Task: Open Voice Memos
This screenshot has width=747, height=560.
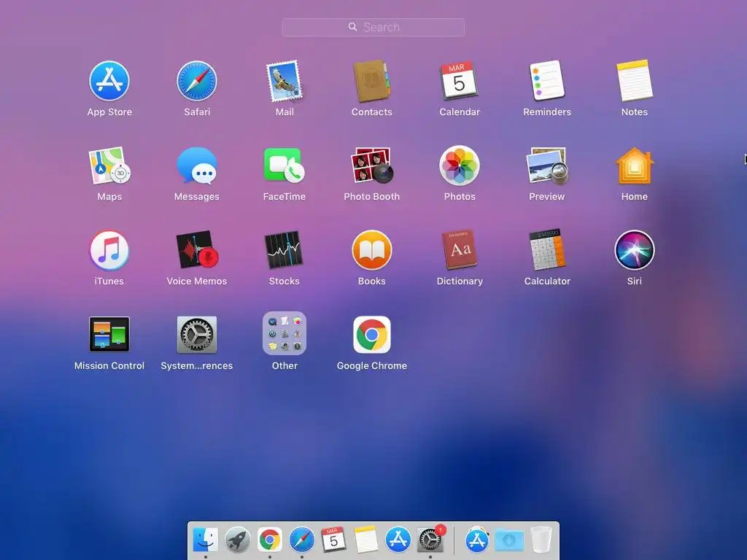Action: coord(197,251)
